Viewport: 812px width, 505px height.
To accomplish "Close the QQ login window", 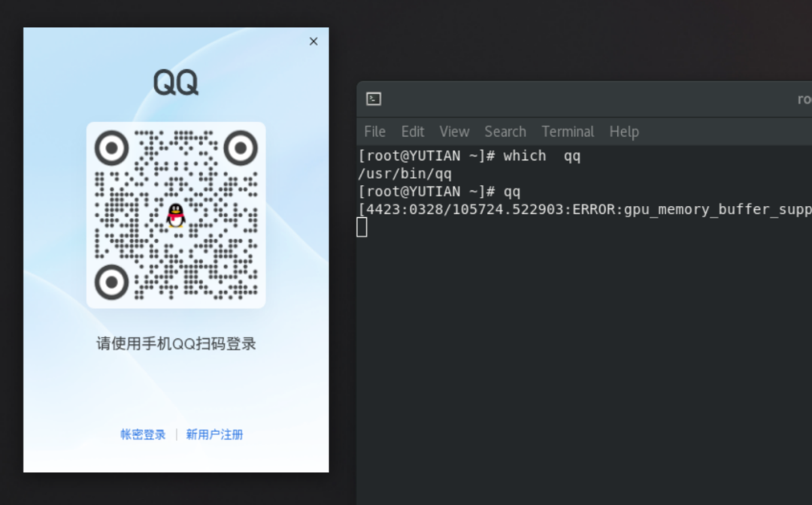I will point(314,41).
